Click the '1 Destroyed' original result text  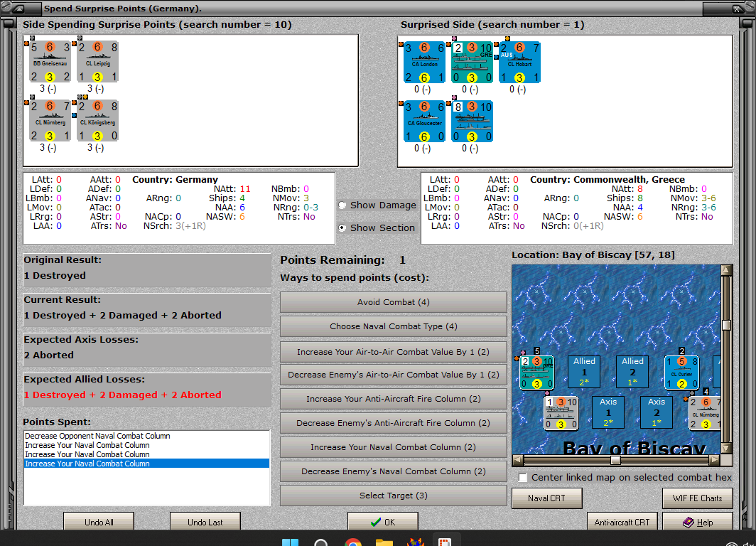(55, 275)
